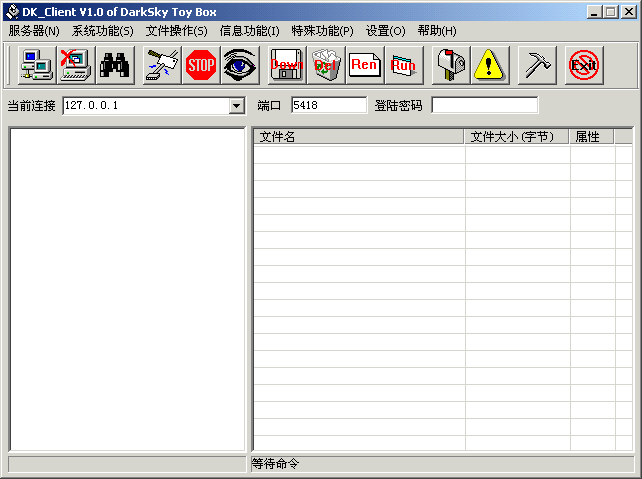Open the 服务器(N) menu
This screenshot has width=642, height=479.
click(34, 31)
